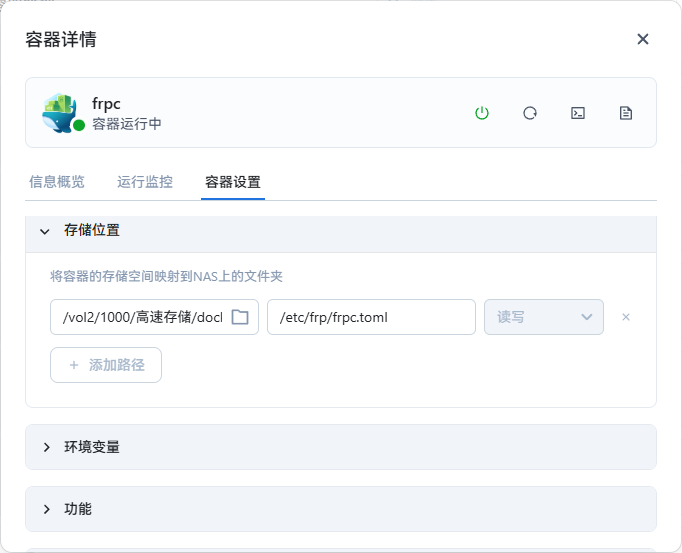The width and height of the screenshot is (682, 553).
Task: Switch to the 信息概览 tab
Action: click(x=57, y=182)
